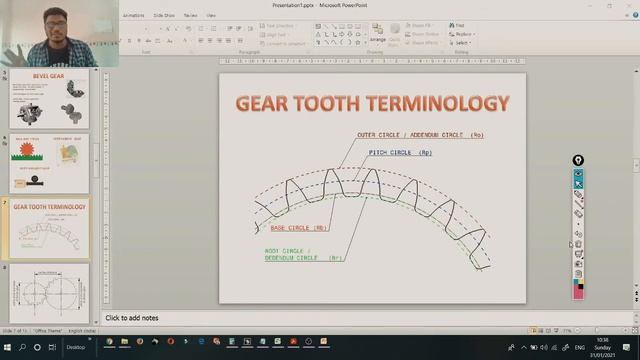
Task: Click the Slide Sorter view icon in status bar
Action: [541, 331]
